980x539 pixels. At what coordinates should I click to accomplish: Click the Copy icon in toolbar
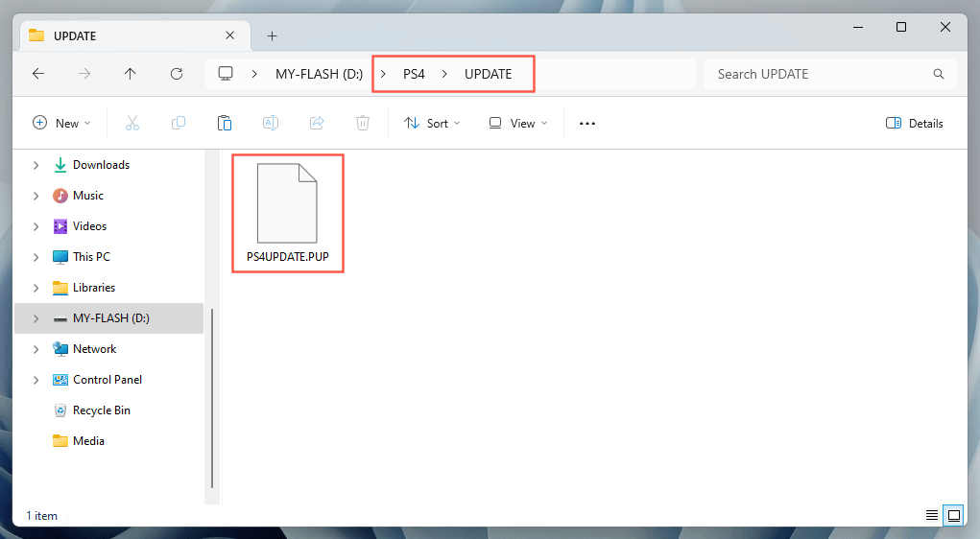pos(179,123)
